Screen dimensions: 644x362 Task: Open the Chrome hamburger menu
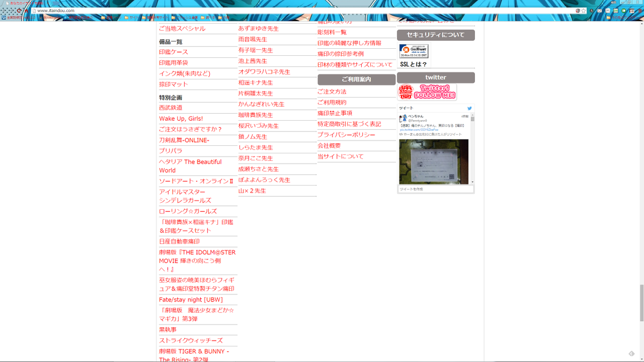pyautogui.click(x=640, y=11)
